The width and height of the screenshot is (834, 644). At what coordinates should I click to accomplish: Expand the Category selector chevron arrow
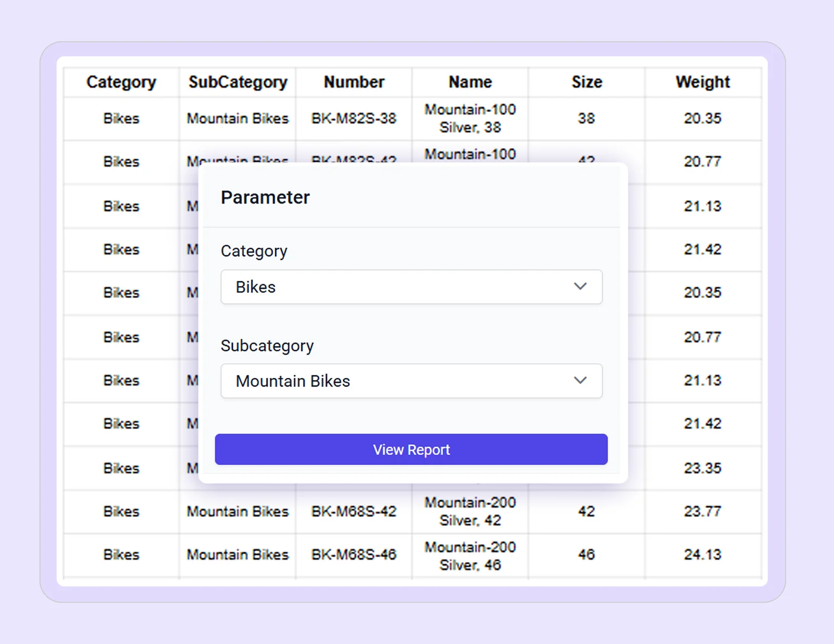coord(580,287)
